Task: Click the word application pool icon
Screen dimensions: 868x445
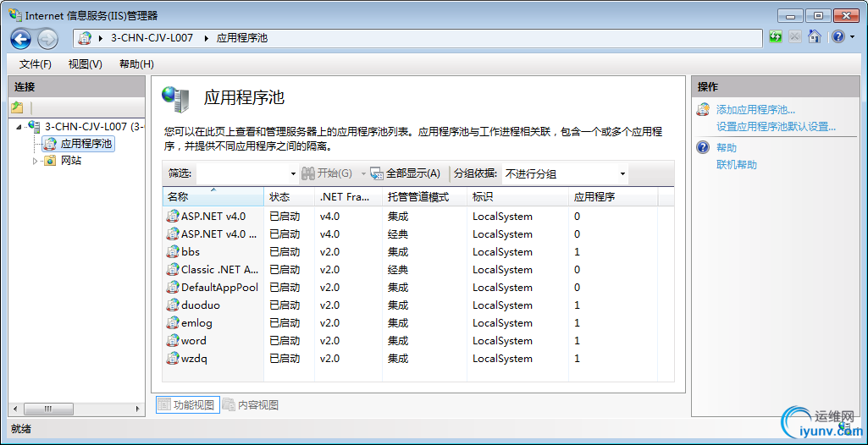Action: (173, 340)
